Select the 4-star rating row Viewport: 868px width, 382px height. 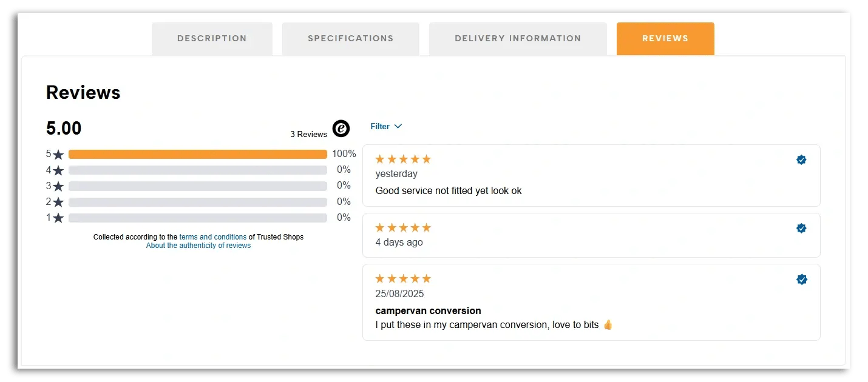(x=198, y=170)
